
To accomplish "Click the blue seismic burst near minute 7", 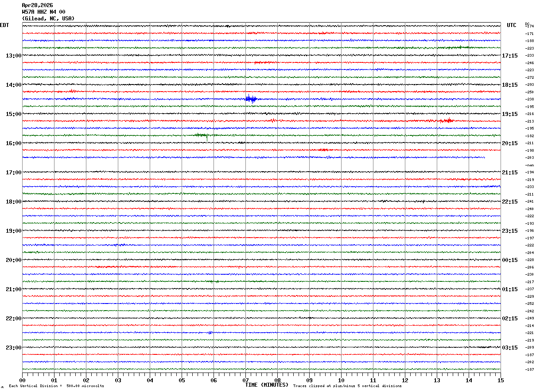I will [x=251, y=99].
